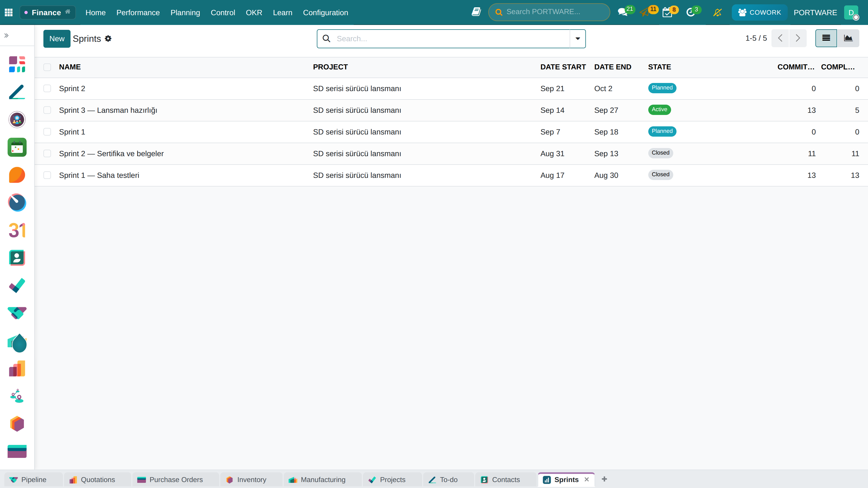The image size is (868, 488).
Task: Open activities calendar icon with badge 8
Action: tap(667, 12)
